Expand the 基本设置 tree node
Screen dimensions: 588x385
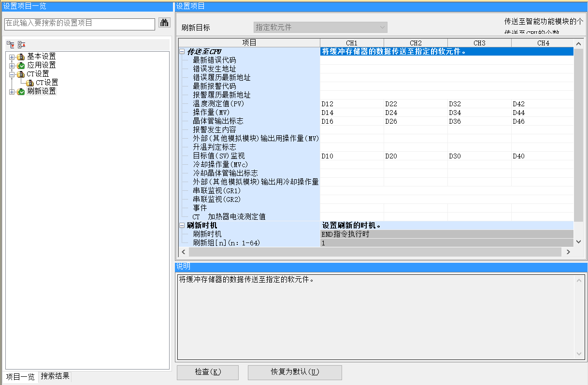(12, 57)
